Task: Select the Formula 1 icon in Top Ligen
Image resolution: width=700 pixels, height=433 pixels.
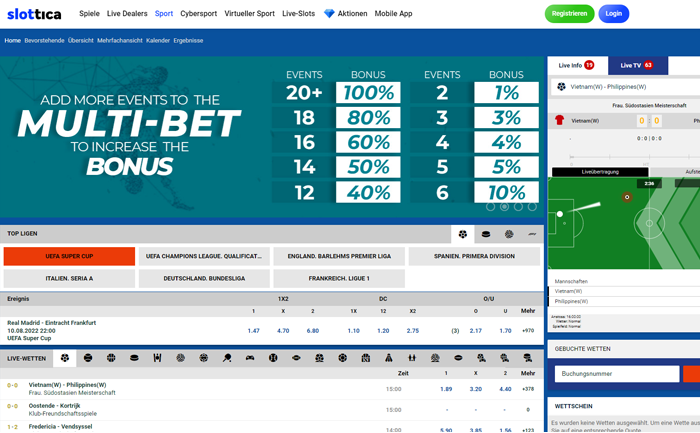Action: (532, 234)
